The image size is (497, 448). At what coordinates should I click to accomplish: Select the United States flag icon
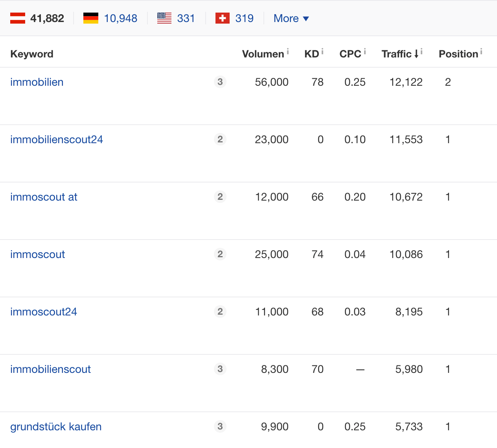point(164,18)
